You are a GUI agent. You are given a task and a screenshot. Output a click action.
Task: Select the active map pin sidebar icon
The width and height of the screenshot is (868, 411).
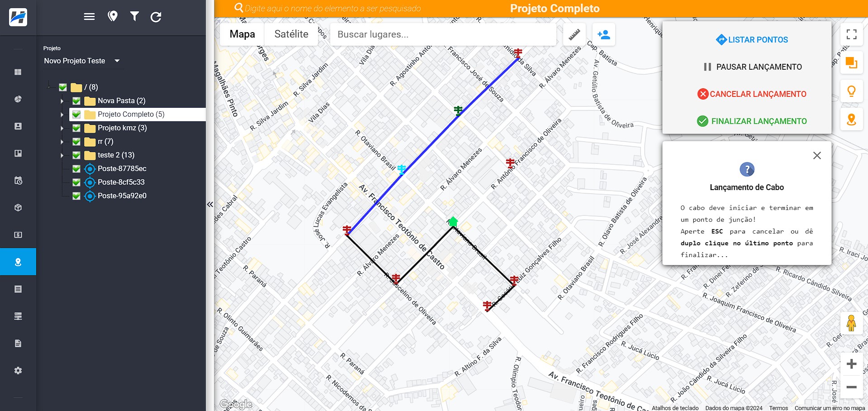18,262
